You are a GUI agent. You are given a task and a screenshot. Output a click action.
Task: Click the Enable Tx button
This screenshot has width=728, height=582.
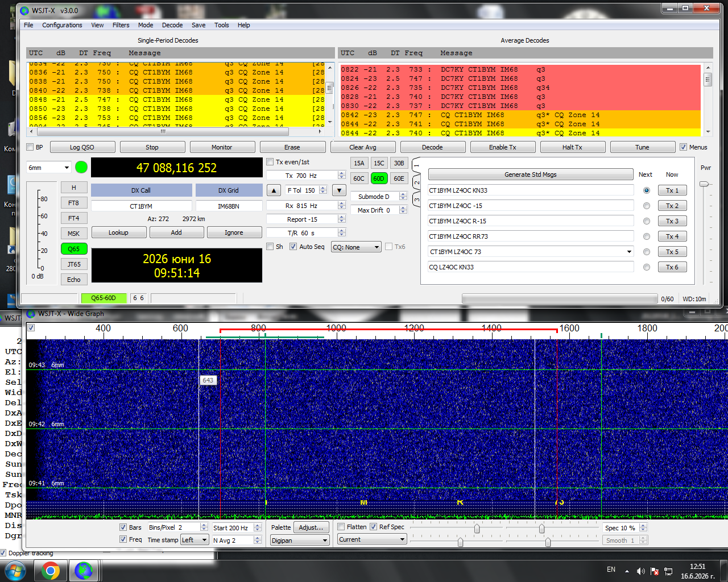[x=502, y=147]
